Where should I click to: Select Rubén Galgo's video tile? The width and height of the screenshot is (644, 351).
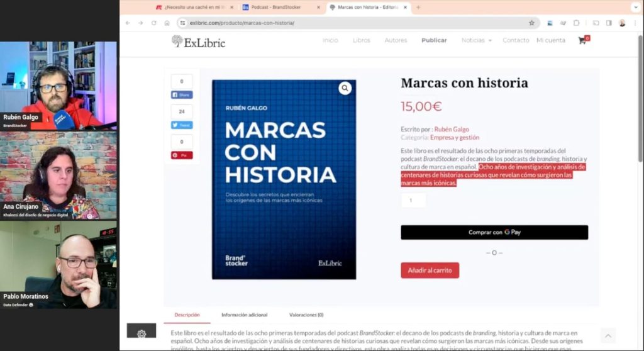click(x=58, y=86)
